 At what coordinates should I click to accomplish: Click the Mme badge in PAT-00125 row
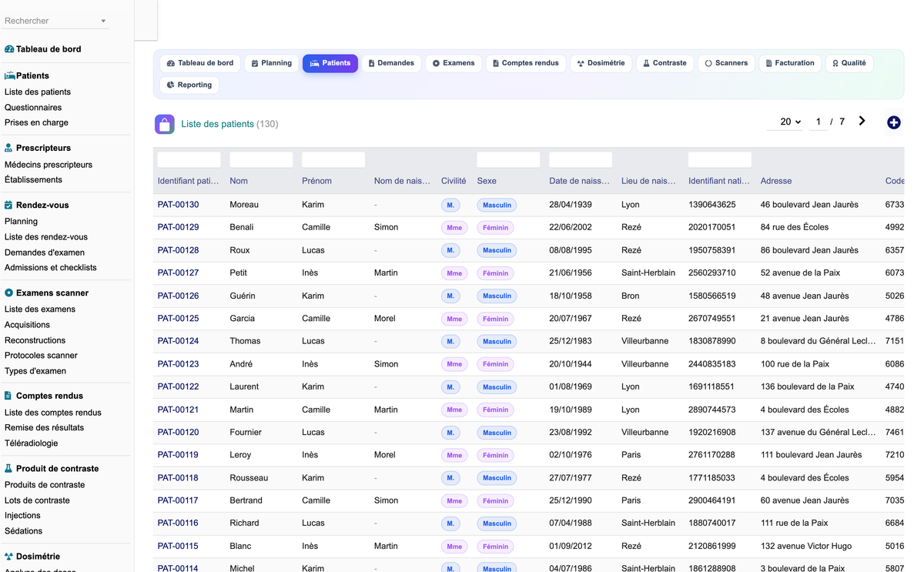(x=454, y=319)
